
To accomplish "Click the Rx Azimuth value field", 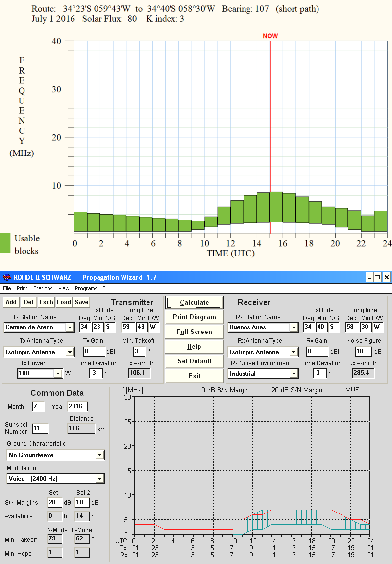I will (x=364, y=373).
